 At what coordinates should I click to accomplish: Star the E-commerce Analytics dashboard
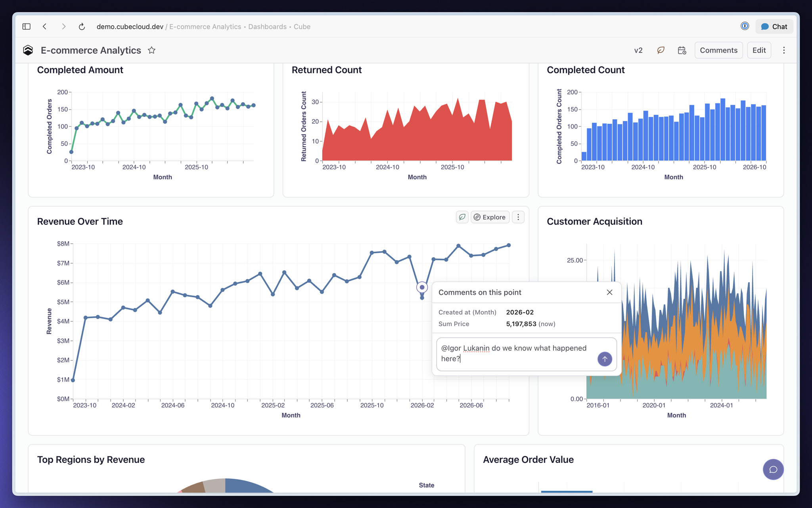(151, 50)
